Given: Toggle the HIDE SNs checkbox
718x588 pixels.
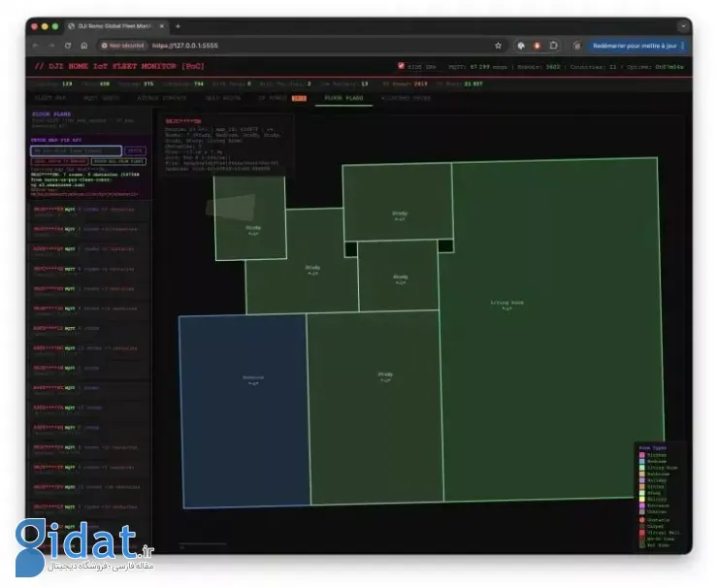Looking at the screenshot, I should point(402,67).
